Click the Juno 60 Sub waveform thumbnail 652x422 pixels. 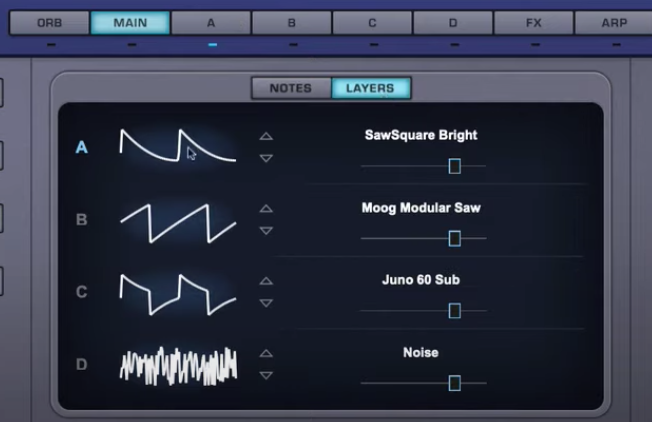pyautogui.click(x=178, y=294)
